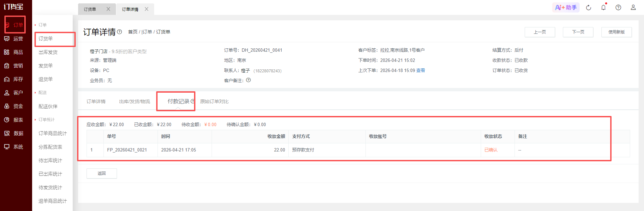
Task: Click the help icon on the 付款记录 tab
Action: 193,101
